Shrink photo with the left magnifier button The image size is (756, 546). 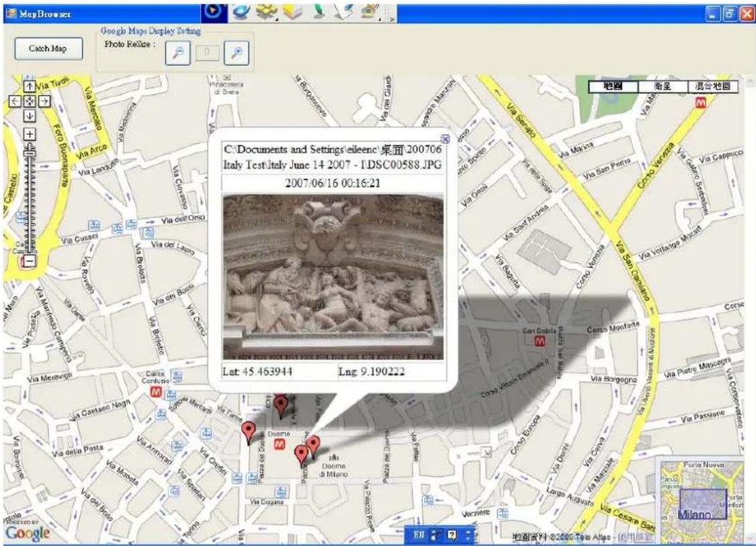click(178, 52)
